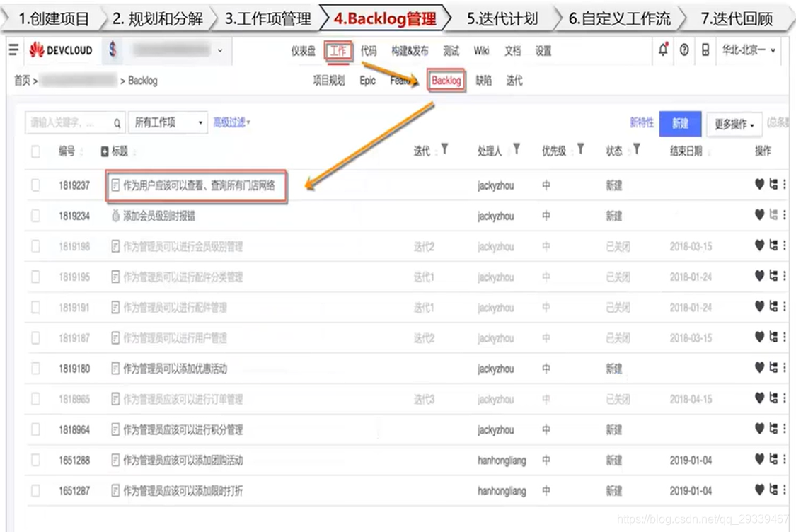Open item 作为管理员应该可以添加限时打折
Screen dimensions: 796x532
(x=183, y=490)
